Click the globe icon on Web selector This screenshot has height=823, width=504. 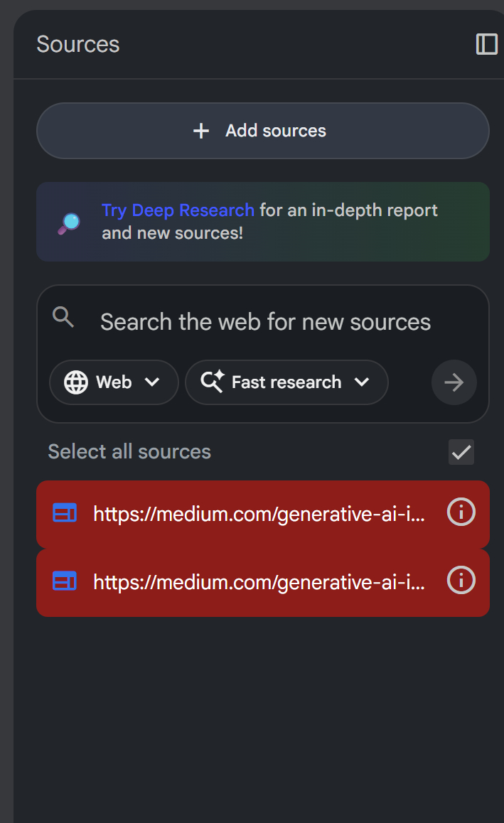tap(76, 382)
